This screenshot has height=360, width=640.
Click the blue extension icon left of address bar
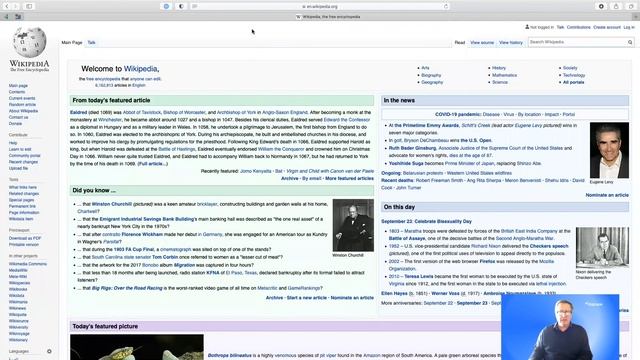[166, 6]
